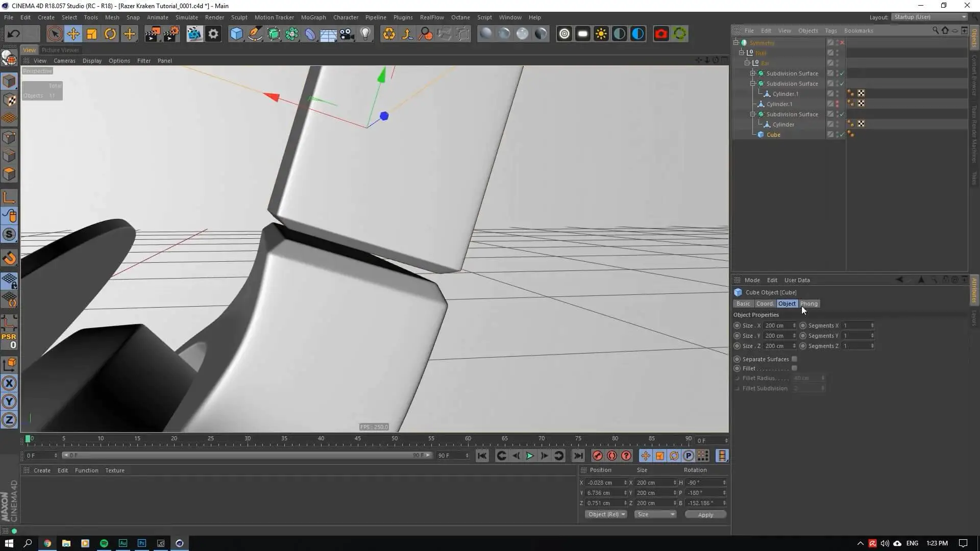
Task: Click the Autokeying icon
Action: click(611, 456)
